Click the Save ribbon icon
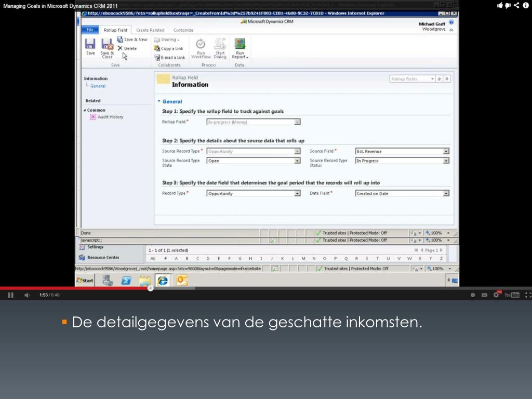The width and height of the screenshot is (532, 399). coord(90,46)
